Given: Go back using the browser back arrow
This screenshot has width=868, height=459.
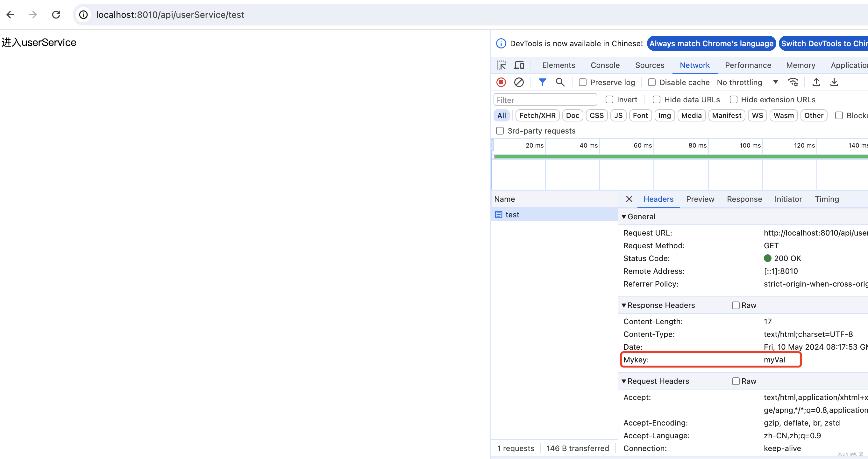Looking at the screenshot, I should 11,15.
